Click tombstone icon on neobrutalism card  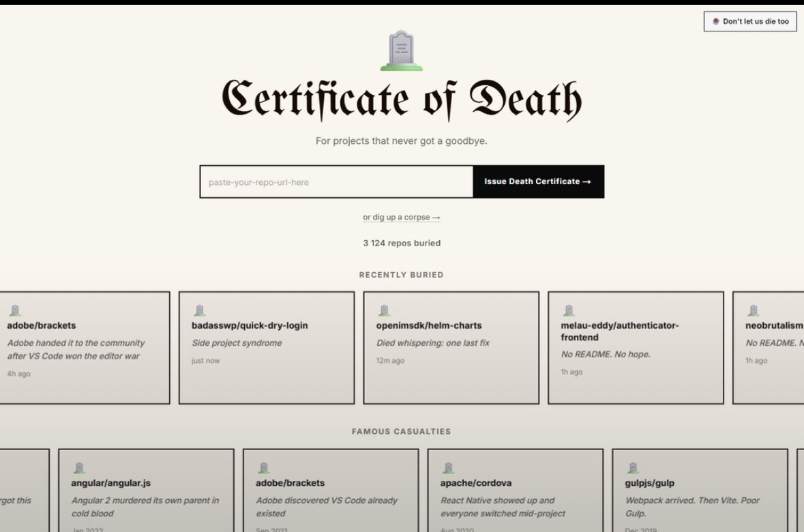tap(754, 310)
